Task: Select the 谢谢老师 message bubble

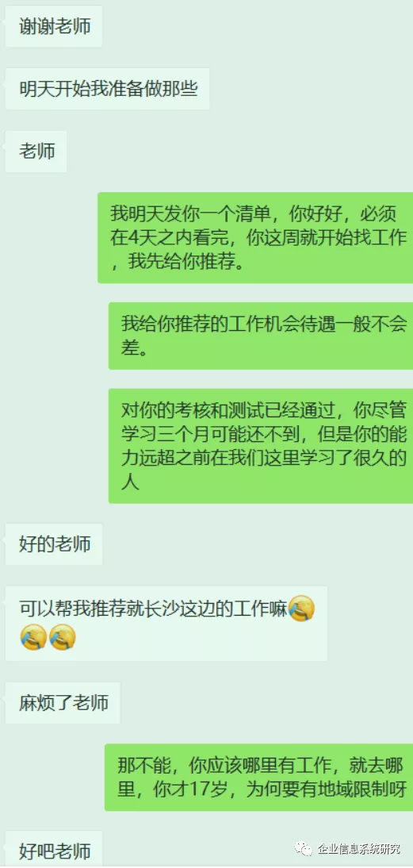Action: tap(54, 26)
